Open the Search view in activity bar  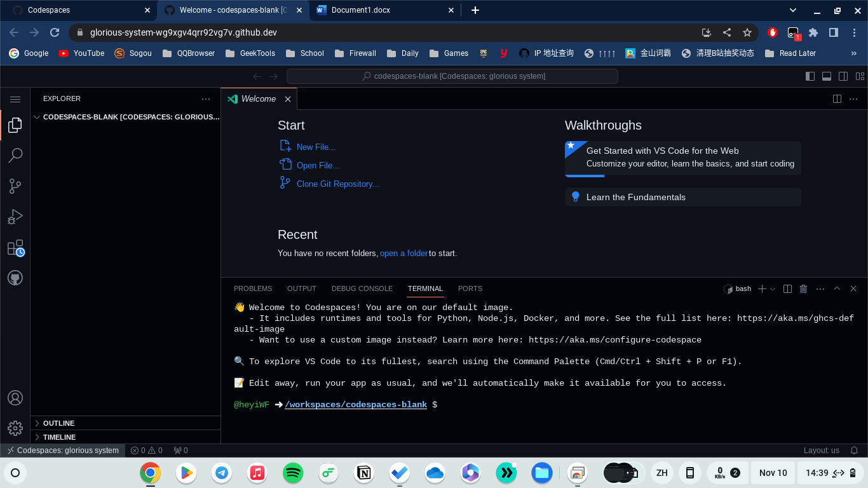click(x=15, y=156)
